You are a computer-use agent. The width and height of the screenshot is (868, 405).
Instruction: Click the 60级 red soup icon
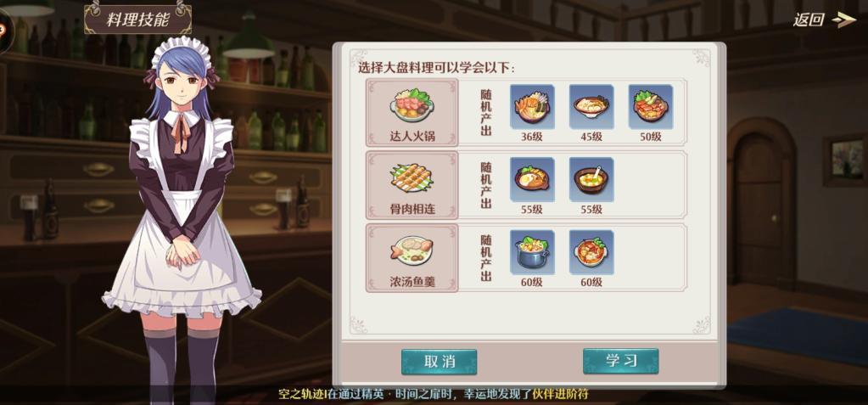click(x=591, y=252)
